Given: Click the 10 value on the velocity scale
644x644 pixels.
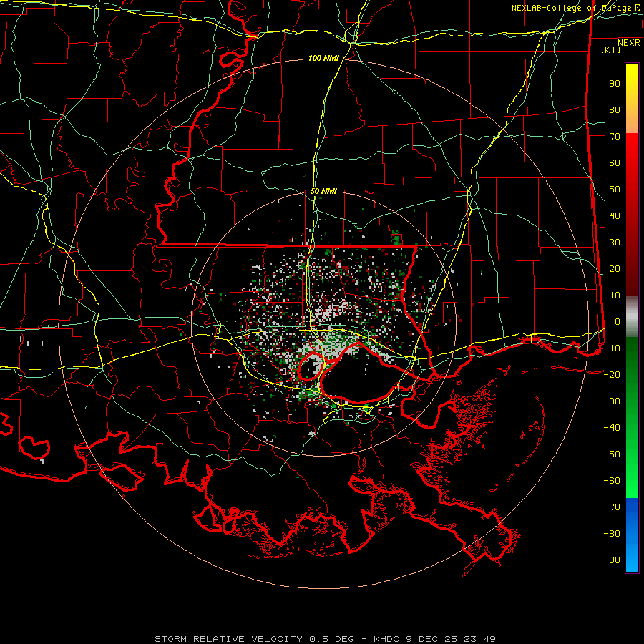Looking at the screenshot, I should click(615, 296).
